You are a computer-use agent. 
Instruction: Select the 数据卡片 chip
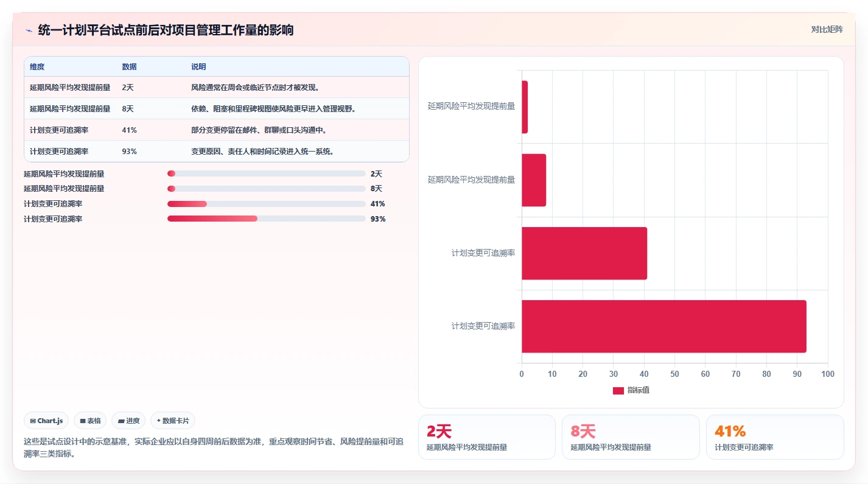173,421
